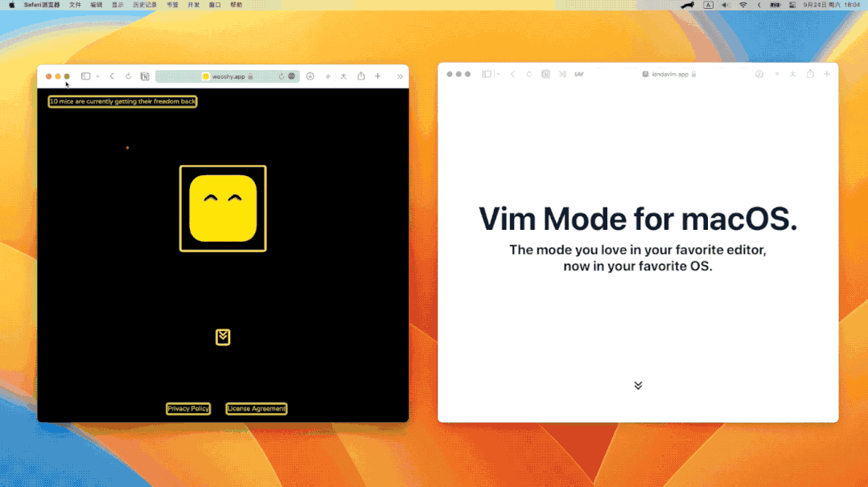Viewport: 868px width, 487px height.
Task: Open the 文件 menu
Action: pos(76,5)
